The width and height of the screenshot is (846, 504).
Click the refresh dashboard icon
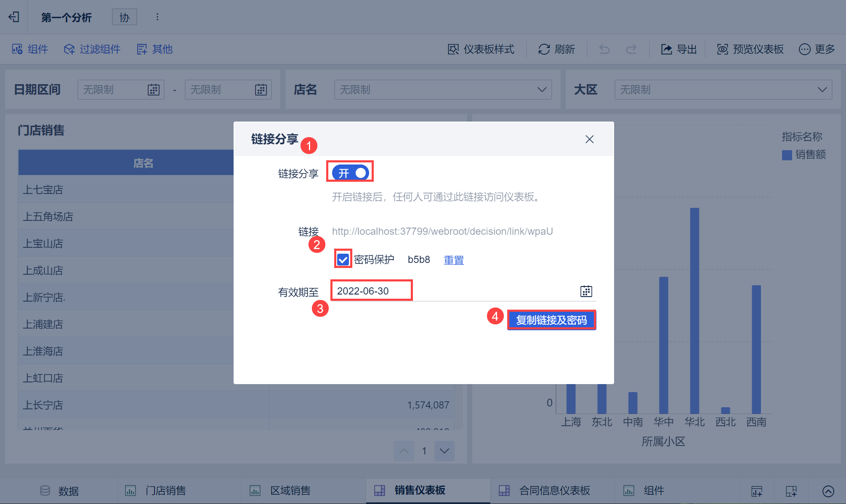(x=544, y=49)
